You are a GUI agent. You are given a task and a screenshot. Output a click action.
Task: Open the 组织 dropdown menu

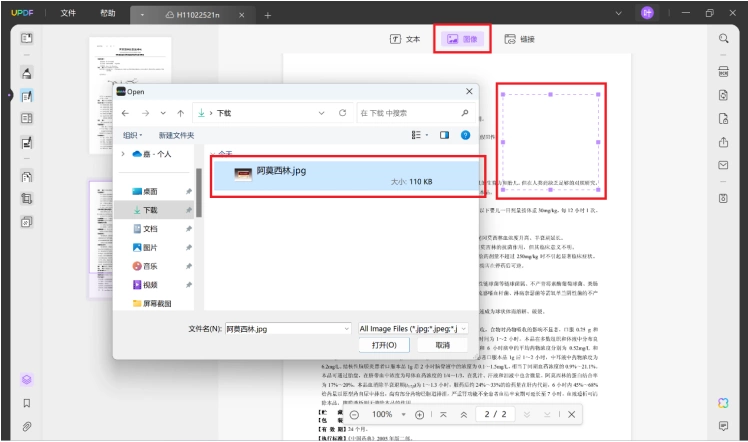(x=132, y=135)
